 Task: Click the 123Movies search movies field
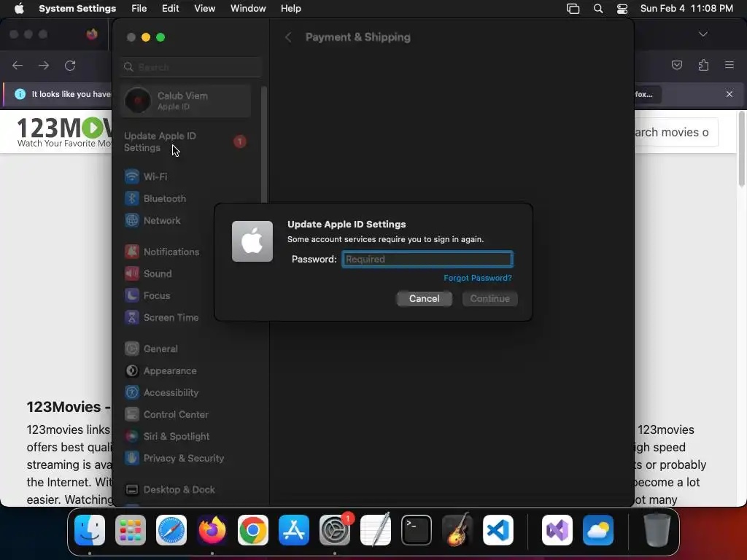coord(676,133)
